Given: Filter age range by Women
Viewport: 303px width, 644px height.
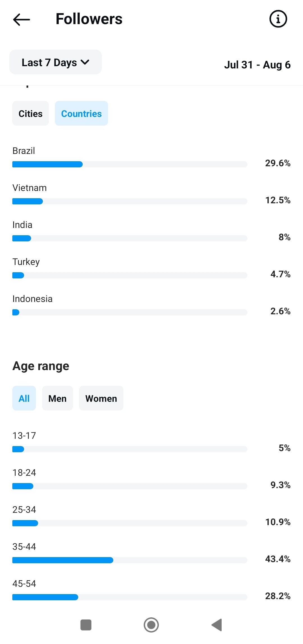Looking at the screenshot, I should click(101, 398).
